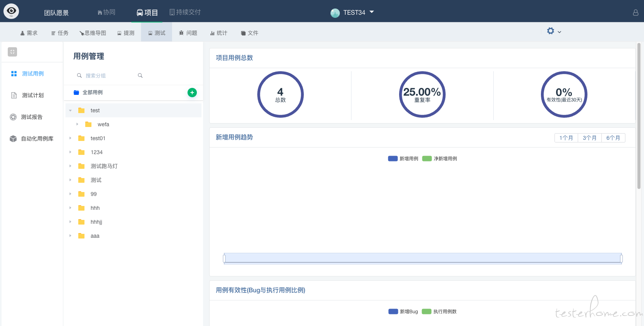
Task: Switch to 提测 tab
Action: pyautogui.click(x=126, y=33)
